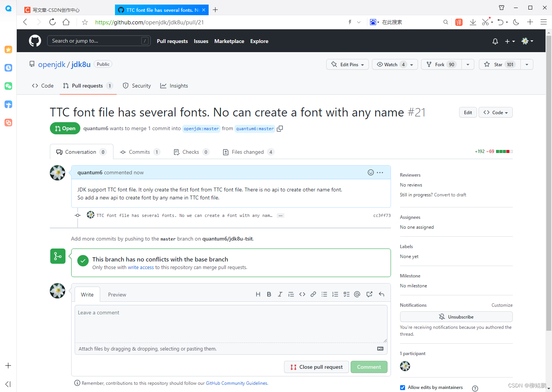Toggle 'Allow edits by maintainers' checkbox
The width and height of the screenshot is (552, 392).
402,387
